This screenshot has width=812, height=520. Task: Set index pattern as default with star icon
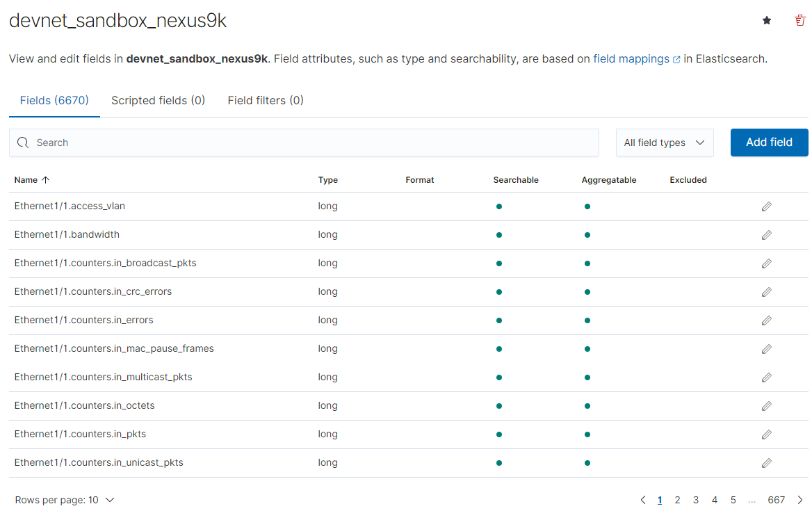tap(767, 20)
